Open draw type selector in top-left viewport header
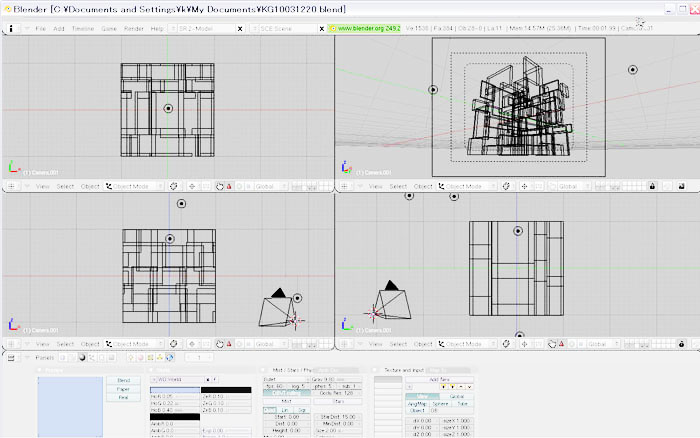The image size is (700, 438). (174, 186)
